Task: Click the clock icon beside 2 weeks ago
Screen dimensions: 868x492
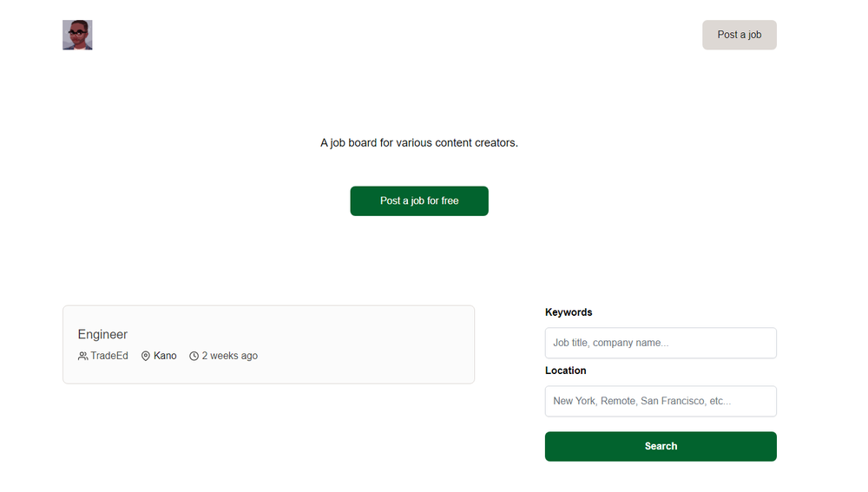Action: pos(194,356)
